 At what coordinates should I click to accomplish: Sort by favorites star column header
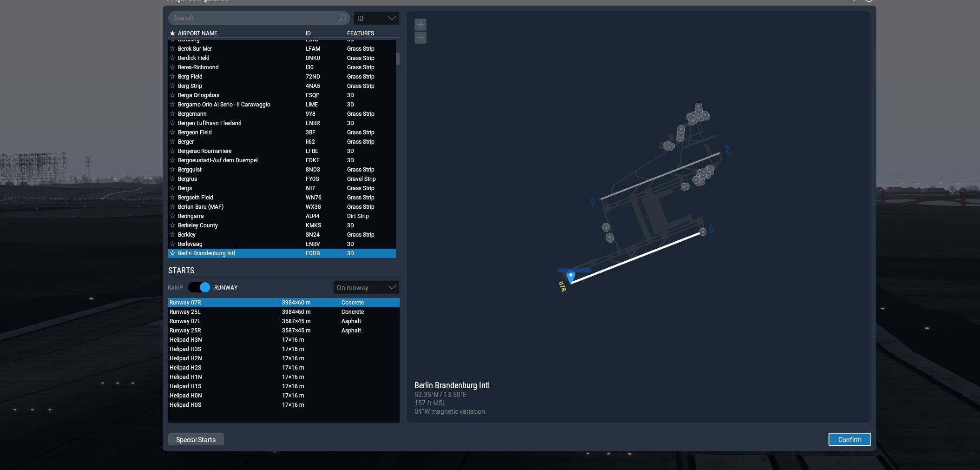click(172, 33)
